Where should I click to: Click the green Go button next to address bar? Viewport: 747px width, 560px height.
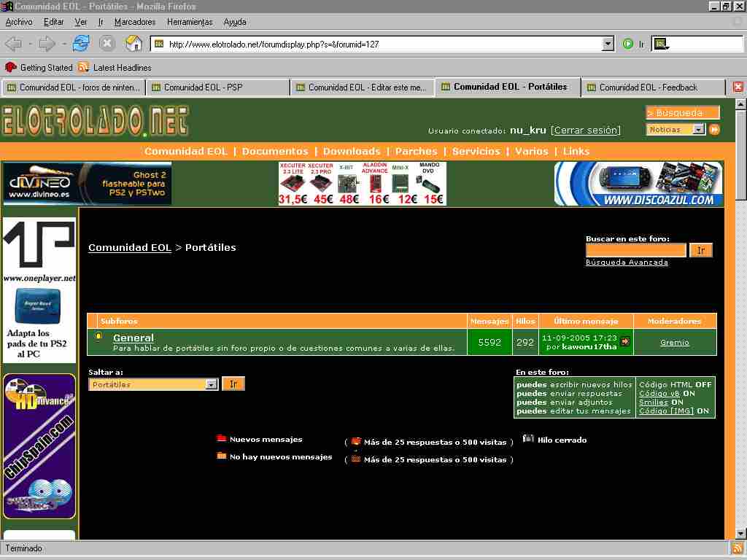[x=628, y=44]
